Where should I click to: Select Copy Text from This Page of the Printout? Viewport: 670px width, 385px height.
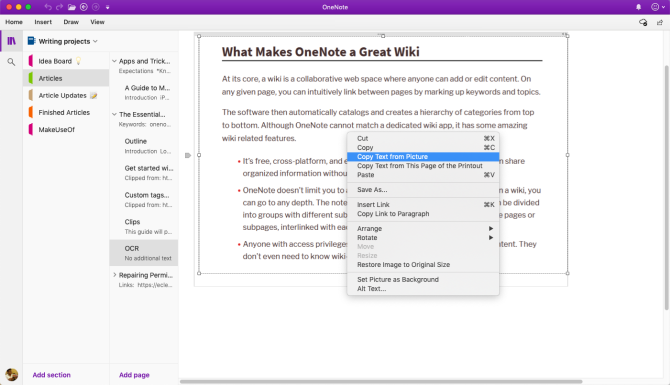tap(423, 166)
